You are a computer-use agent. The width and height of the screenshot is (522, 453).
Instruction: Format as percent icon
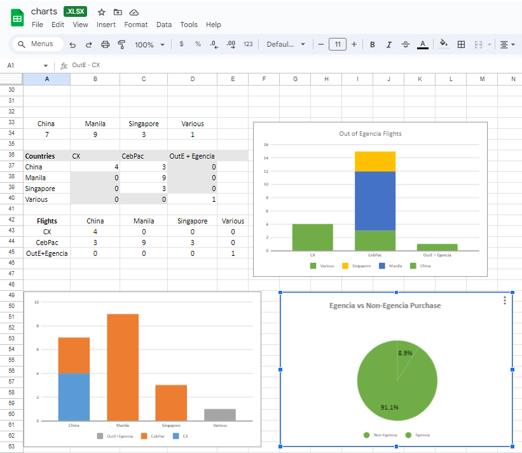click(198, 44)
